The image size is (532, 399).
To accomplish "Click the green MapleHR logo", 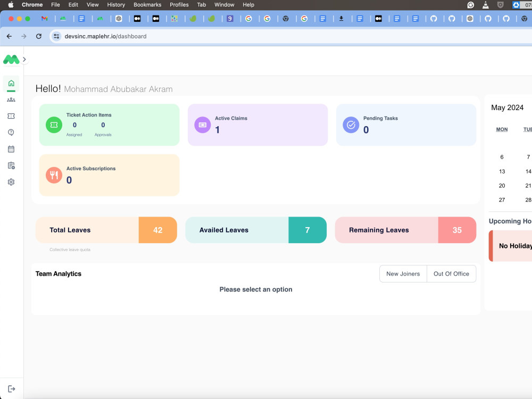I will [11, 60].
